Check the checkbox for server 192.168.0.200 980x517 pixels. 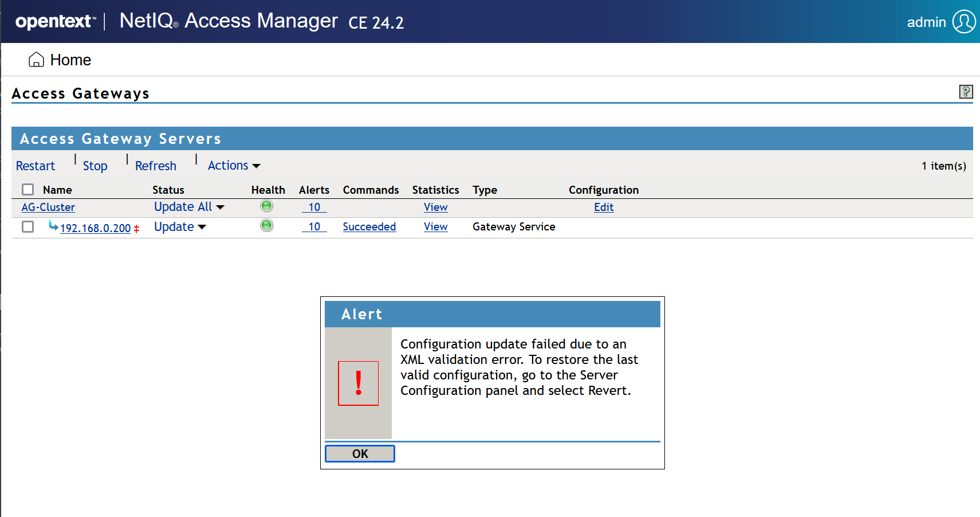(x=27, y=226)
